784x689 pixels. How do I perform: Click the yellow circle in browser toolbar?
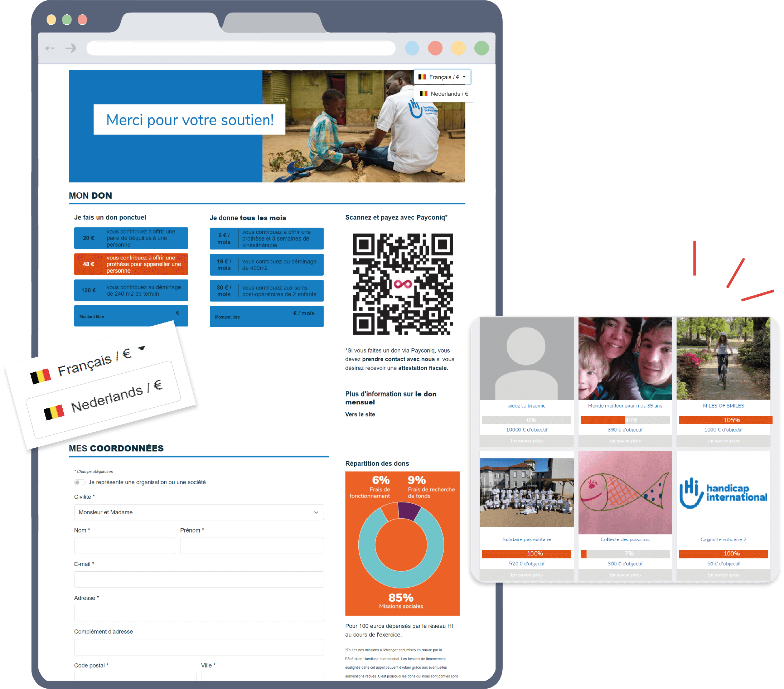pos(458,48)
